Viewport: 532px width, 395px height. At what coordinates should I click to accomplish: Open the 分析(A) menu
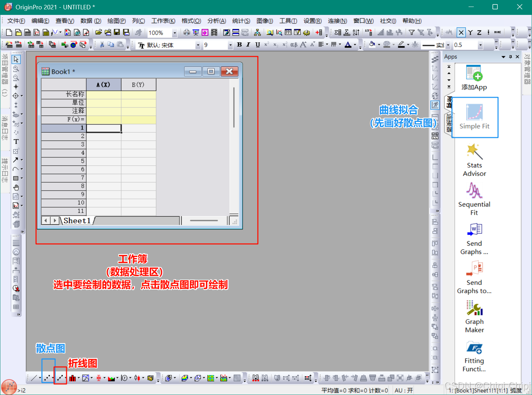[x=217, y=21]
